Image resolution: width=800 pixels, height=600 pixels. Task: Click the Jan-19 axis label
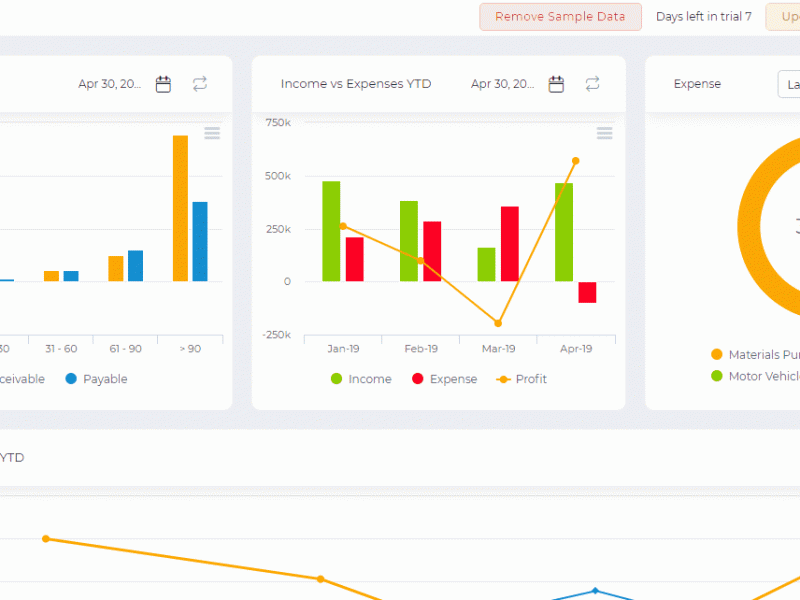pyautogui.click(x=343, y=348)
